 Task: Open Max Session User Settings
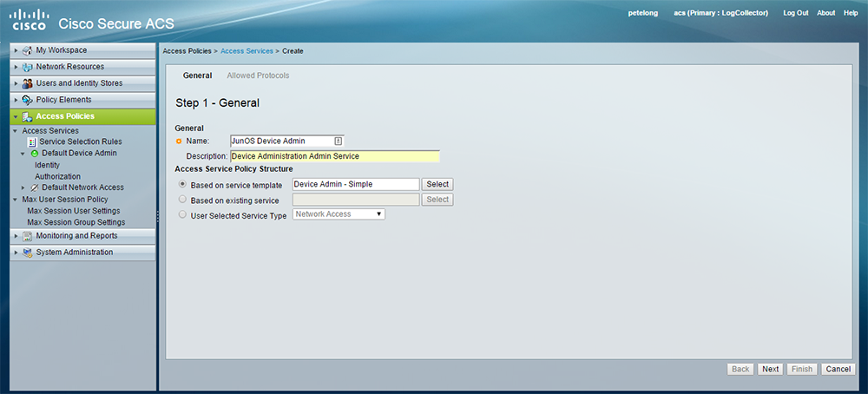74,211
